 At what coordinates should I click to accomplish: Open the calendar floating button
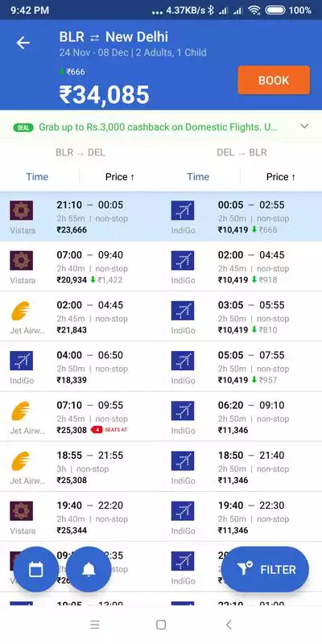point(35,569)
